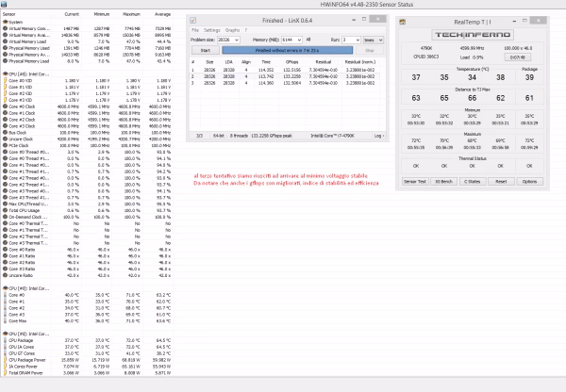Open the times unit dropdown in LinX
This screenshot has width=566, height=392.
[374, 40]
